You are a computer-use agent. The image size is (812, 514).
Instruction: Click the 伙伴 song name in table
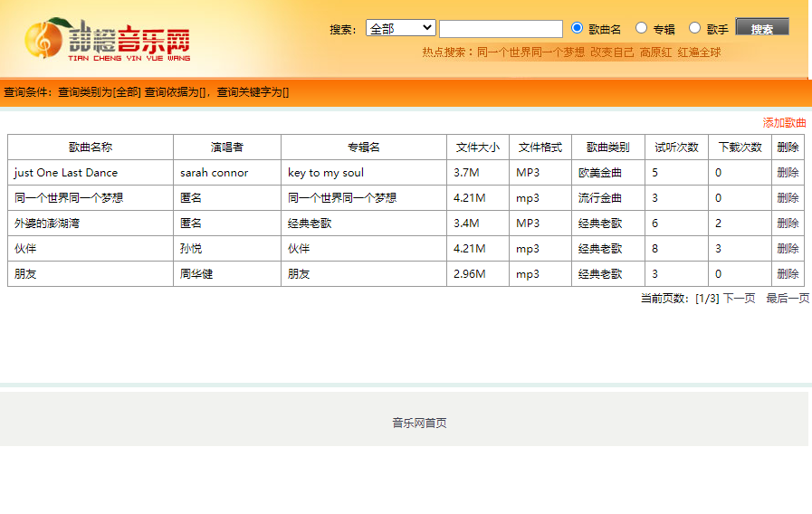25,249
